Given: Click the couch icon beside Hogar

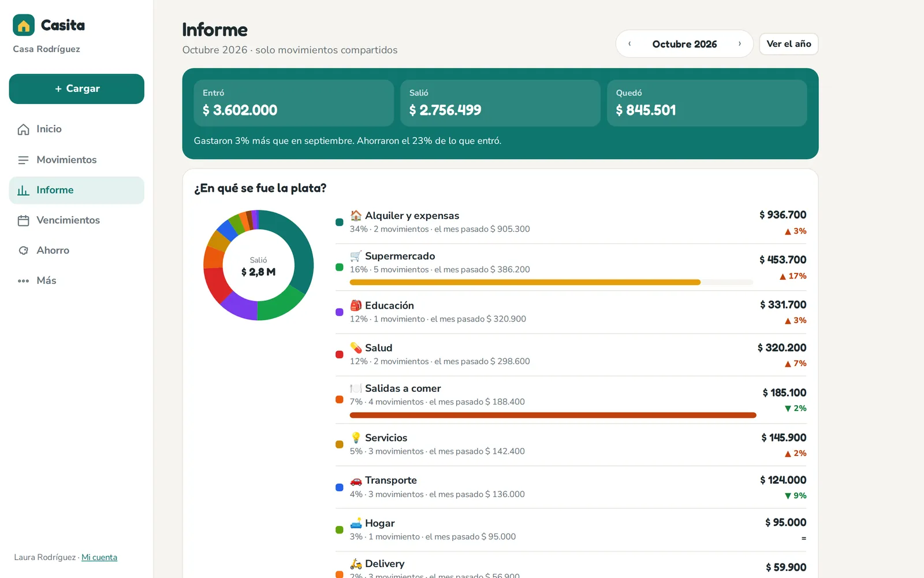Looking at the screenshot, I should click(x=356, y=523).
